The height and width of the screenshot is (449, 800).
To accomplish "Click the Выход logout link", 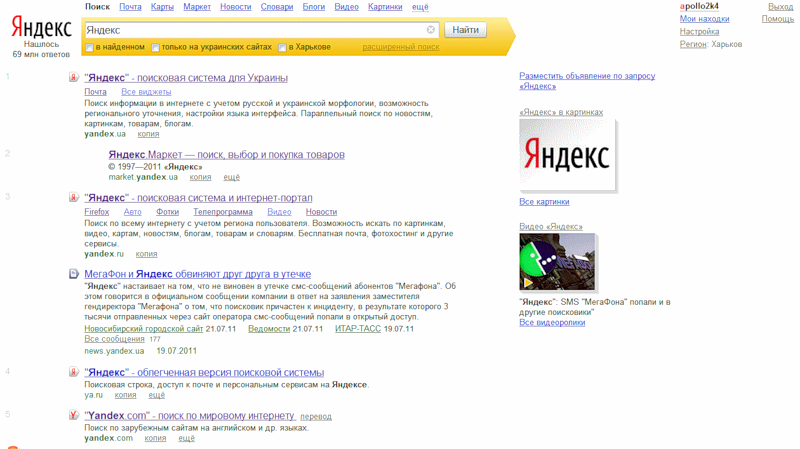I will pyautogui.click(x=781, y=7).
